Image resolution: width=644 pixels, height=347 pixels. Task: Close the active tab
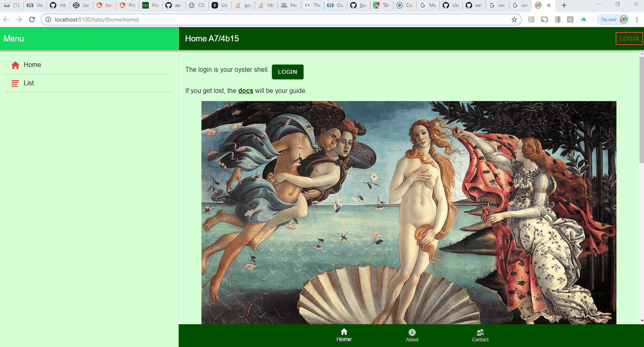(x=549, y=5)
